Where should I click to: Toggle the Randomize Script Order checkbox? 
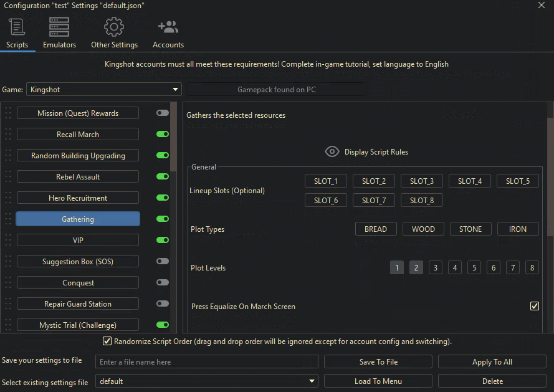pos(107,342)
